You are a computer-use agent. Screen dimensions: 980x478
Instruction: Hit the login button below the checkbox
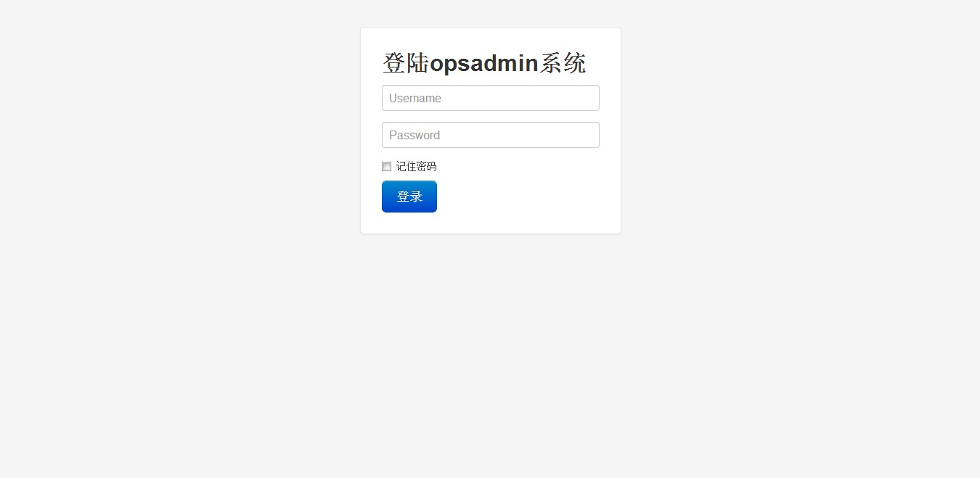(409, 197)
